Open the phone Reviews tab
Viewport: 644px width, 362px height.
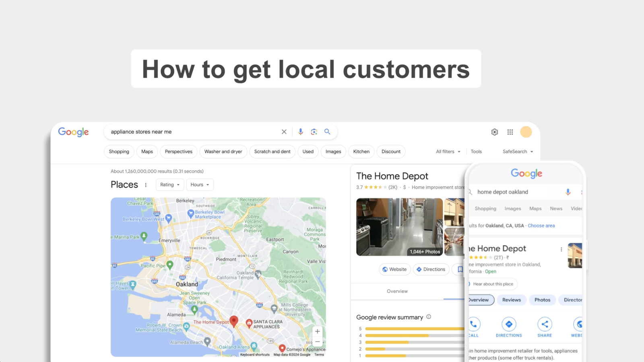point(512,300)
